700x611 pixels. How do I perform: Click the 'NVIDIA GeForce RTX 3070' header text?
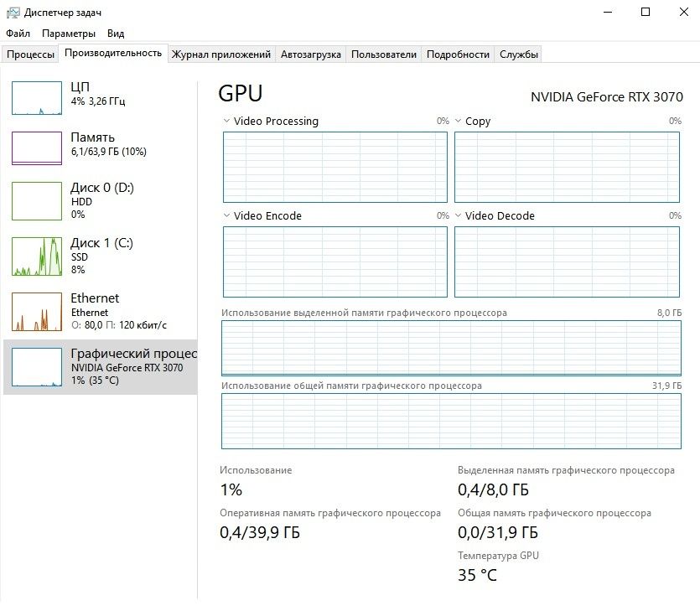(607, 97)
